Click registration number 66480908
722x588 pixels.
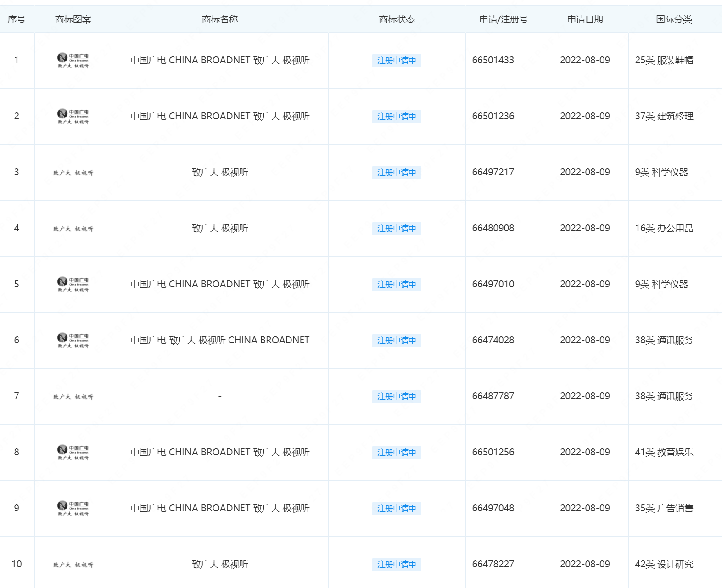493,228
